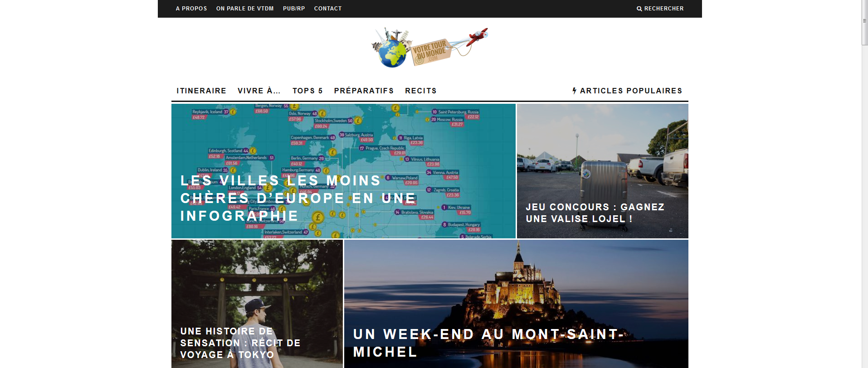Open the CONTACT page
The height and width of the screenshot is (368, 868).
328,9
